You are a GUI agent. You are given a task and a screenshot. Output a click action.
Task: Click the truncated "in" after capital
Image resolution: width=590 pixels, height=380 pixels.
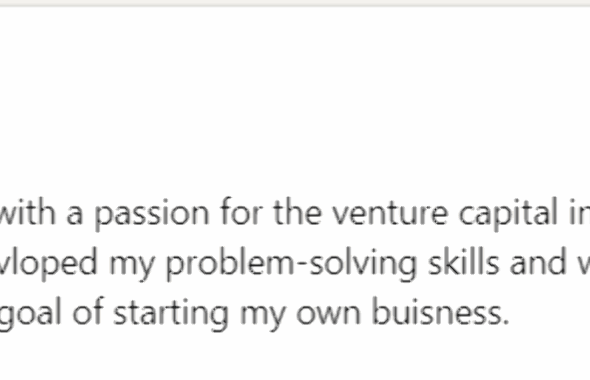(x=579, y=213)
